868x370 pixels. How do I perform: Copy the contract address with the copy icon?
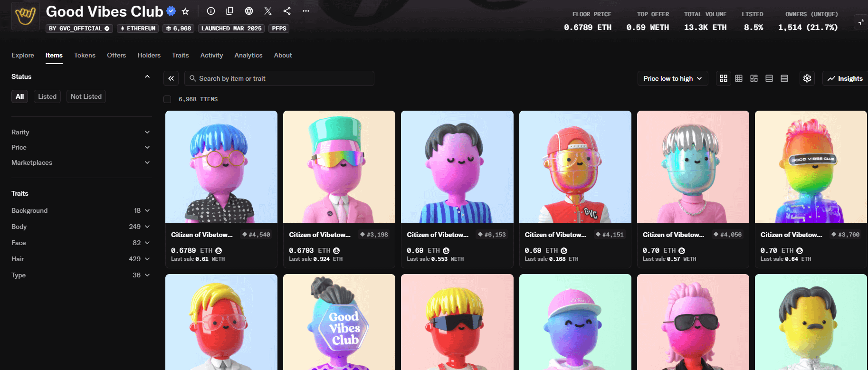(x=230, y=11)
